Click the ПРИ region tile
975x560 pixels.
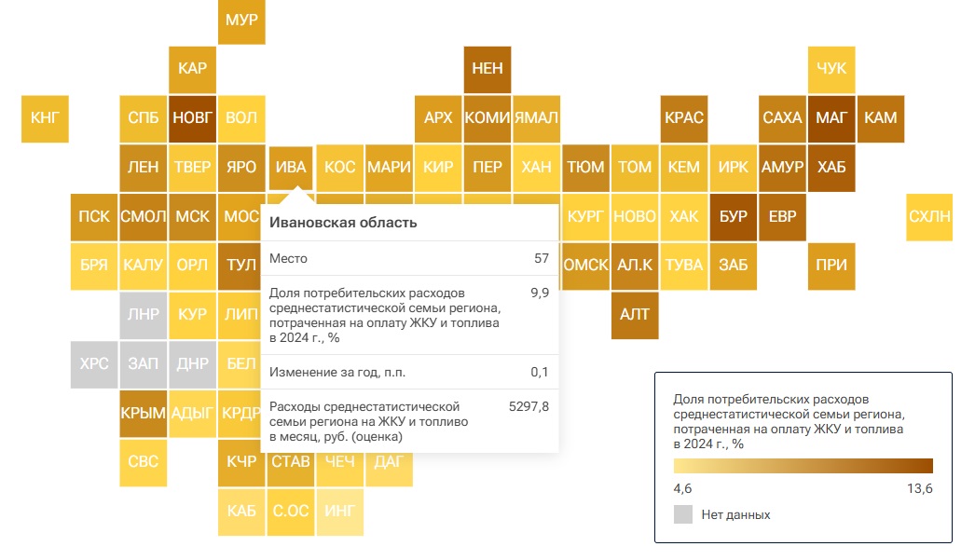pyautogui.click(x=831, y=266)
